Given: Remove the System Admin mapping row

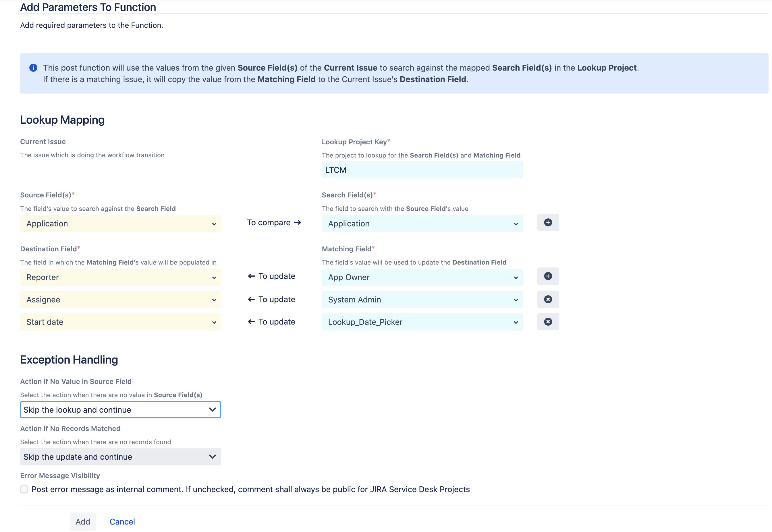Looking at the screenshot, I should pos(548,299).
